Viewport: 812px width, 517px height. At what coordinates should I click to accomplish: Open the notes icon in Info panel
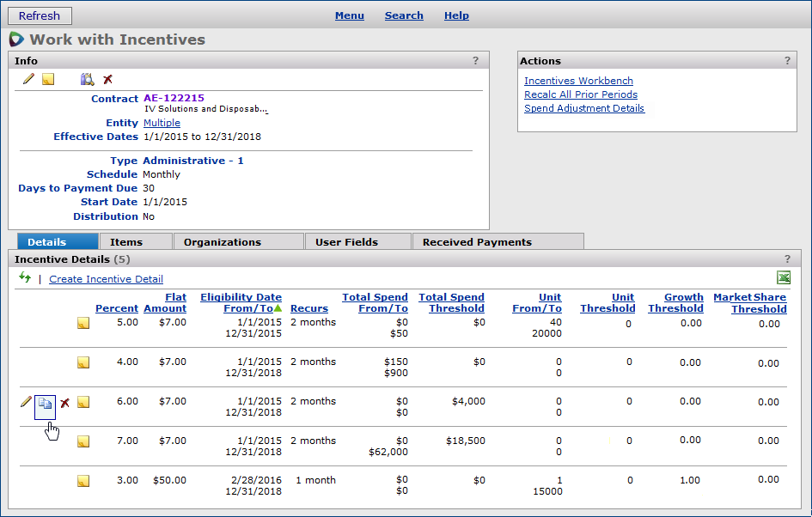click(48, 79)
